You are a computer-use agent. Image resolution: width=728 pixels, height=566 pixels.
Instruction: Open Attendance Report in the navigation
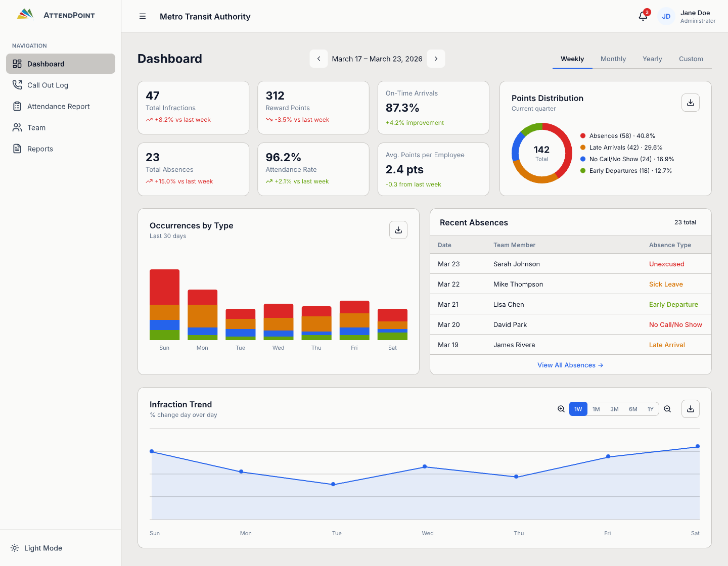[61, 106]
